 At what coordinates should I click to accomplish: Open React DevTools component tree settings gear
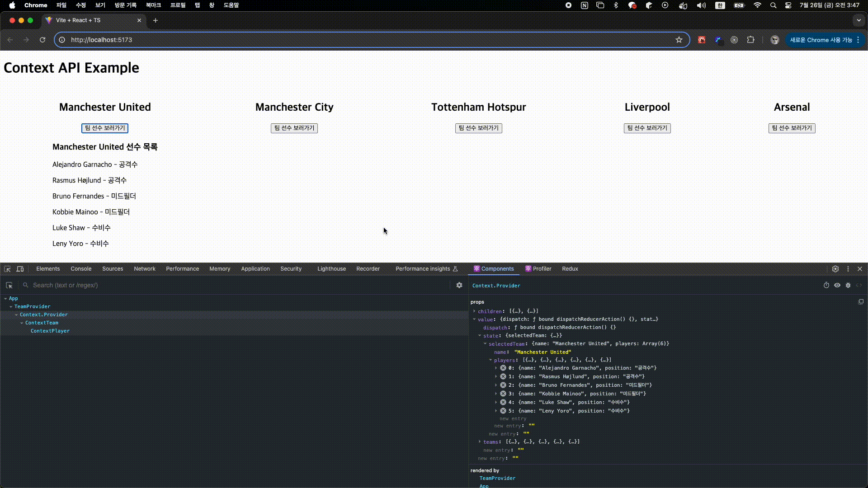(x=459, y=285)
